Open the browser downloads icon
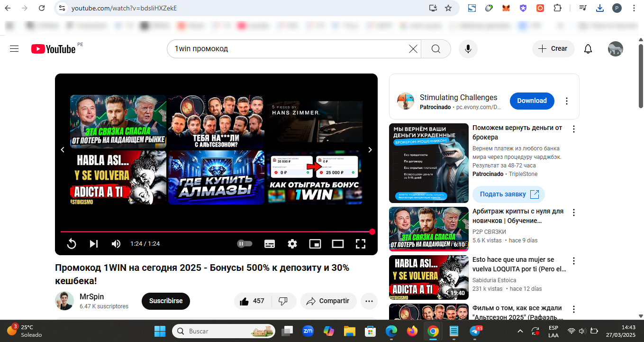This screenshot has width=644, height=342. pyautogui.click(x=600, y=8)
